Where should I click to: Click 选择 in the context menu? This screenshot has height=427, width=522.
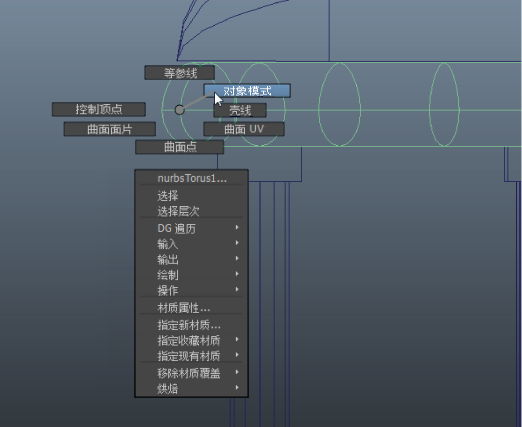(191, 196)
